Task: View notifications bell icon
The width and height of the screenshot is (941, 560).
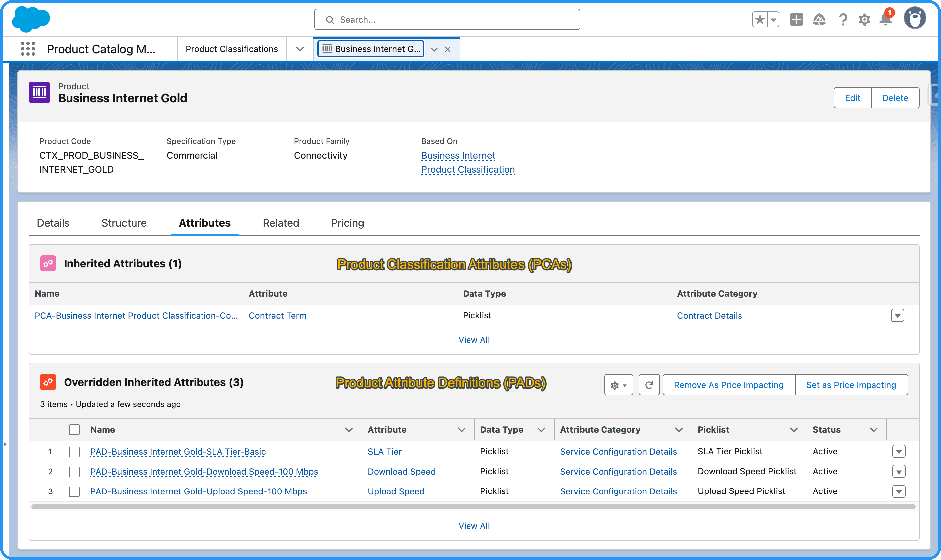Action: tap(885, 19)
